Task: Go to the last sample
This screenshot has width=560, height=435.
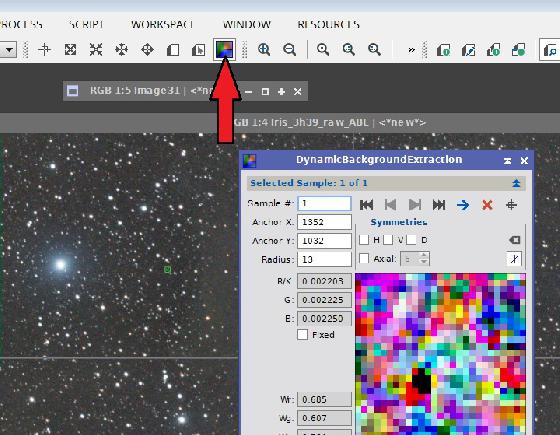Action: (439, 205)
